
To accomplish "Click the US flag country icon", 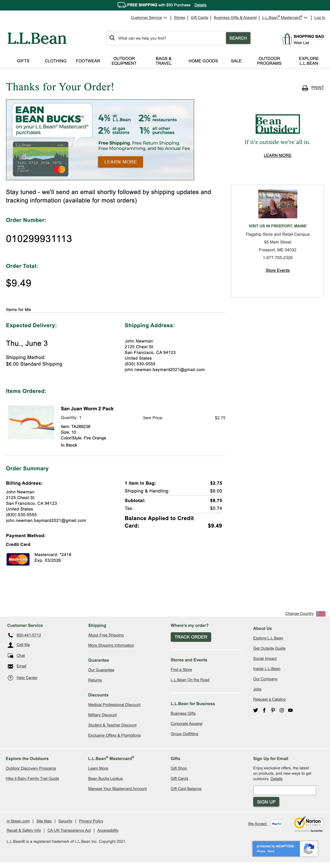I will pyautogui.click(x=321, y=614).
